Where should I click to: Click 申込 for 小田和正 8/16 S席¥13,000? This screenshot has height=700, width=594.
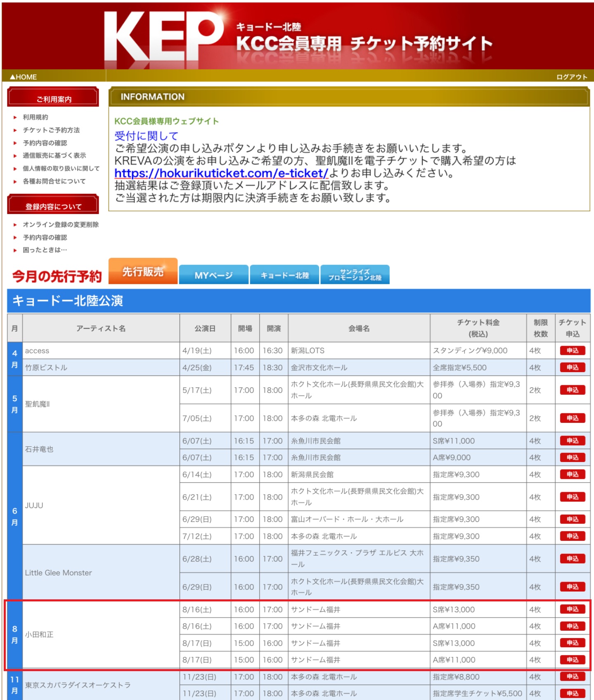(573, 609)
